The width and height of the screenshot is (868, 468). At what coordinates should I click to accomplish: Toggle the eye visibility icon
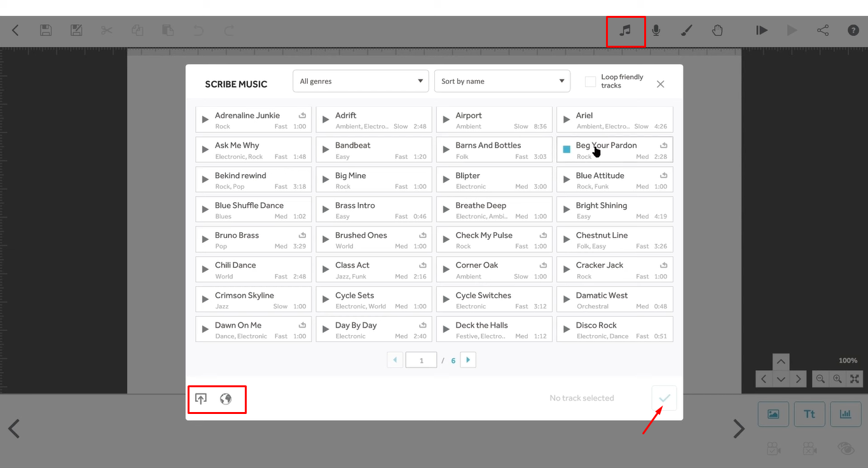(846, 449)
